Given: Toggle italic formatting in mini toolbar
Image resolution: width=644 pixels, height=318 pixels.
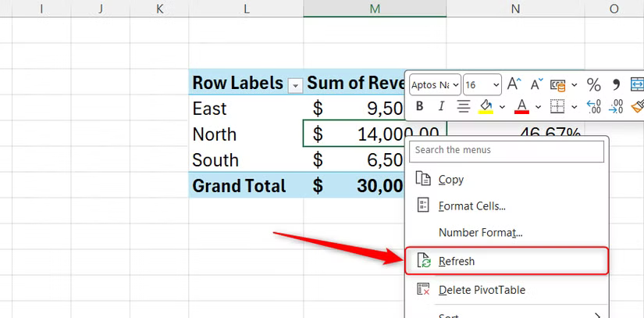Looking at the screenshot, I should click(441, 106).
